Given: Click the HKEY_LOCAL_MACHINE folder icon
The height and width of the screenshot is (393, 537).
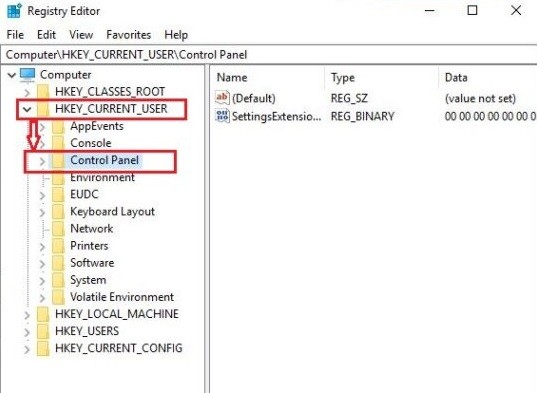Looking at the screenshot, I should [43, 314].
